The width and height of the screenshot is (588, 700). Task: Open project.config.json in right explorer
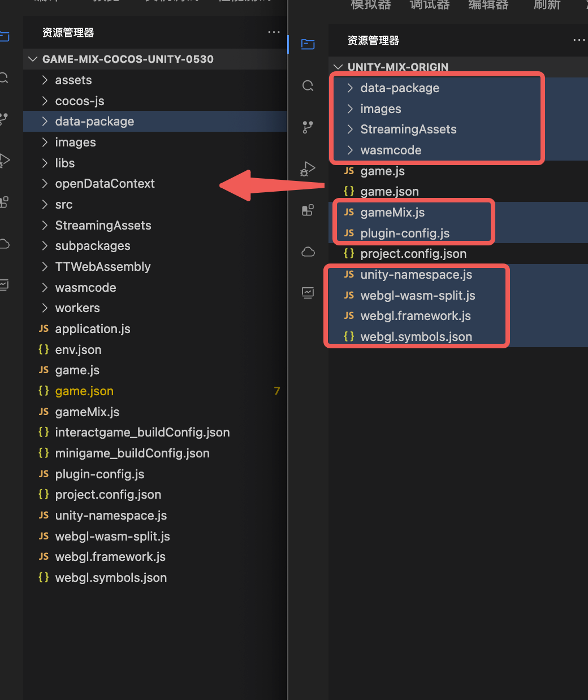coord(413,254)
